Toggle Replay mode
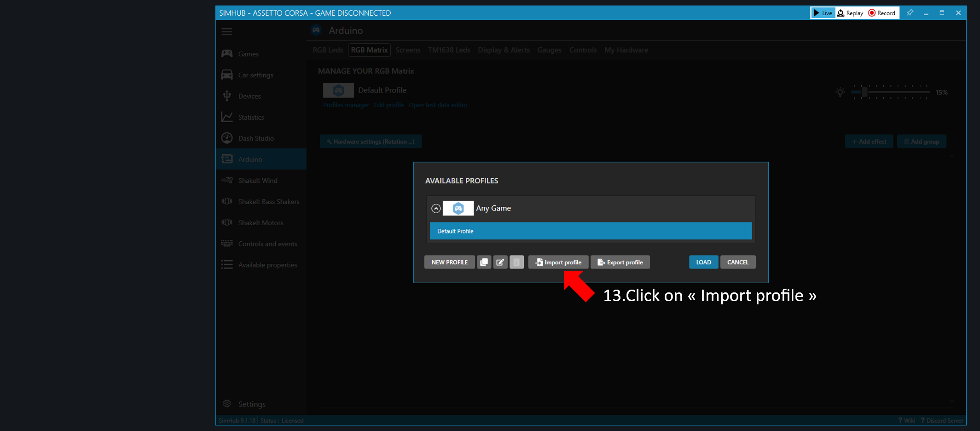 pyautogui.click(x=850, y=13)
